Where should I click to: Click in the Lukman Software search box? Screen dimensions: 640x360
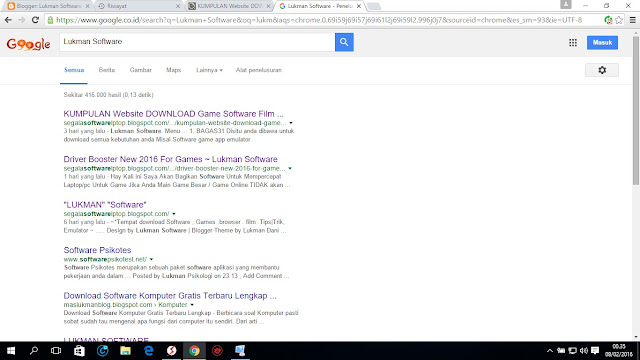tap(197, 42)
